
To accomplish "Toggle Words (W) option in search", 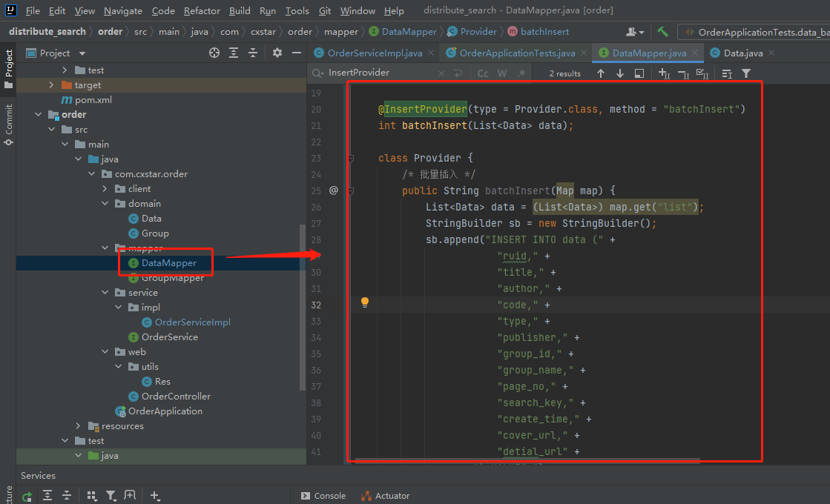I will [x=502, y=73].
